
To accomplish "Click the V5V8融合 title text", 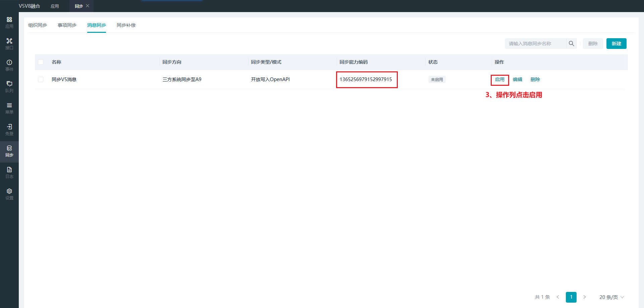I will [x=29, y=6].
